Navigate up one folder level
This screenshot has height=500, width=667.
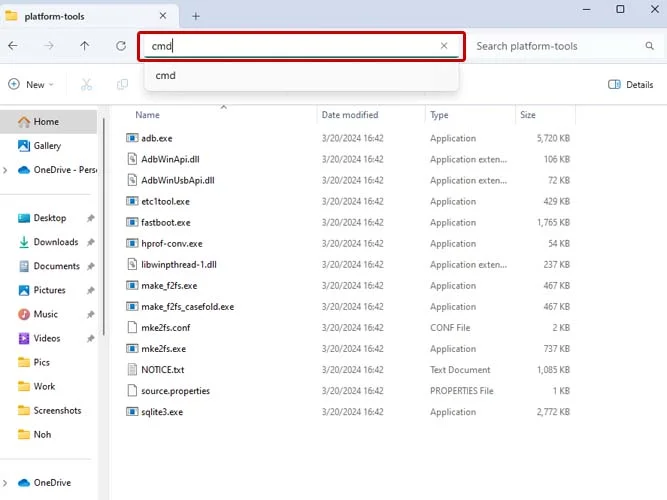tap(85, 46)
